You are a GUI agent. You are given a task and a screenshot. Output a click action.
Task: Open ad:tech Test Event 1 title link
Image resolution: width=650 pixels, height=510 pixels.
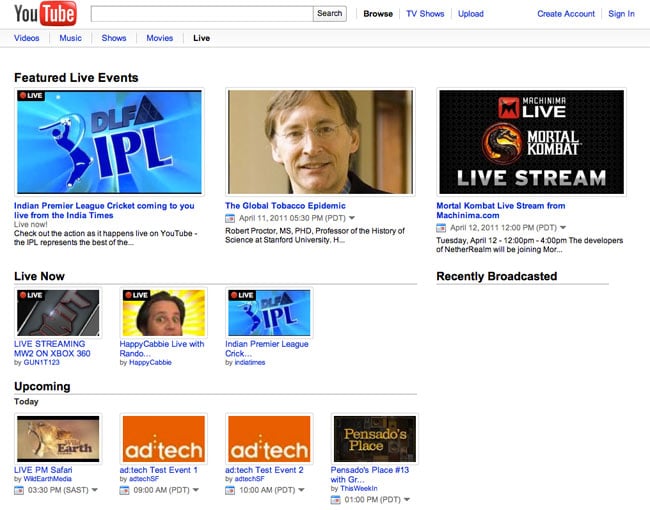tap(158, 470)
